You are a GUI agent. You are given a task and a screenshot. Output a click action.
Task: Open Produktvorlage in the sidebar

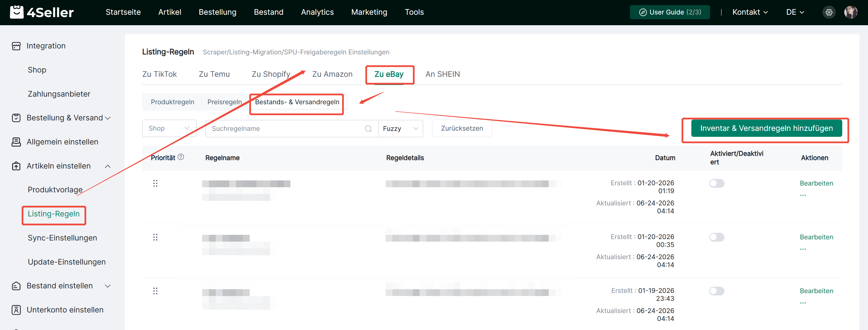[x=55, y=190]
